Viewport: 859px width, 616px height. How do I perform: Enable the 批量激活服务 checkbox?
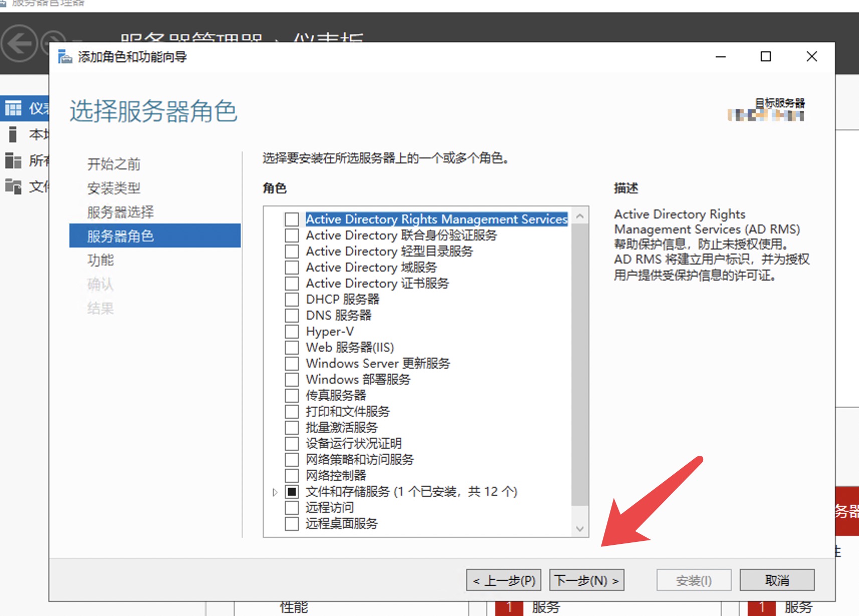(292, 428)
